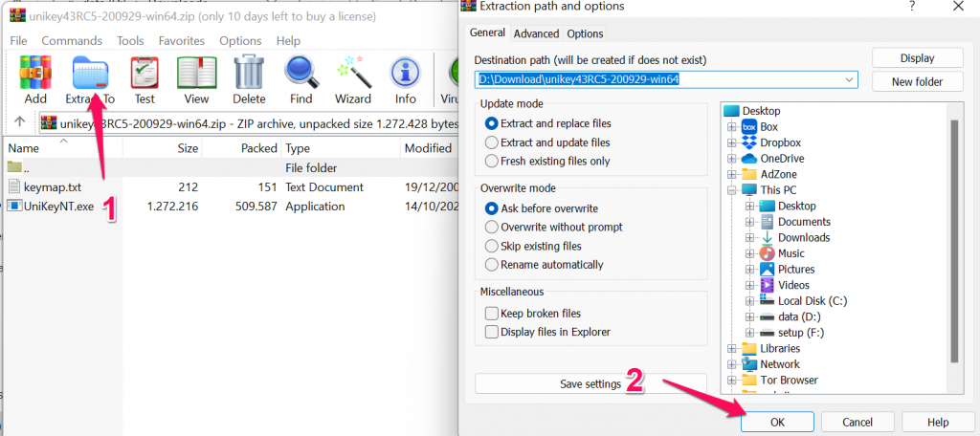Expand the Dropbox tree node
The image size is (980, 436).
[732, 142]
